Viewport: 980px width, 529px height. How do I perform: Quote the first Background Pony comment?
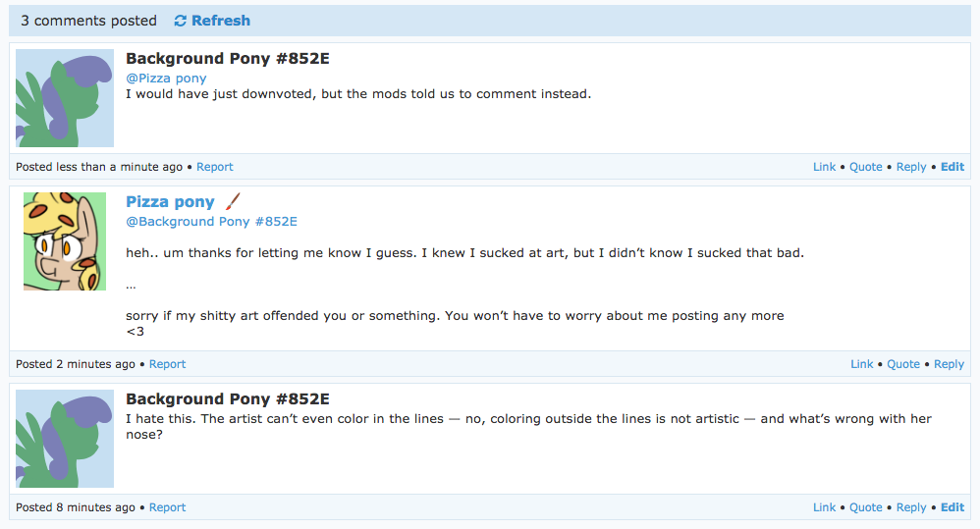tap(865, 167)
